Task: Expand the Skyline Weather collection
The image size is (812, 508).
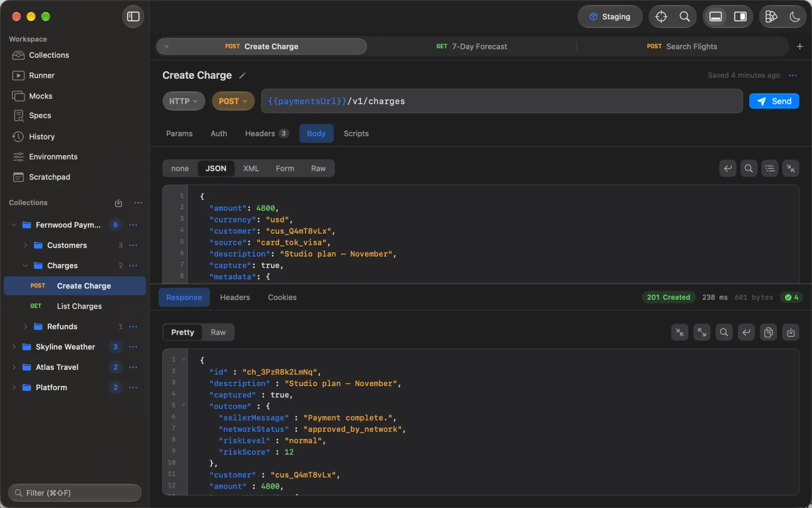Action: (x=14, y=347)
